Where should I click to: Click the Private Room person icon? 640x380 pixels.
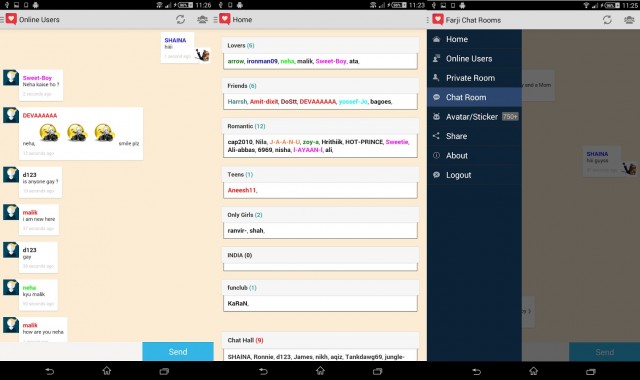click(436, 78)
